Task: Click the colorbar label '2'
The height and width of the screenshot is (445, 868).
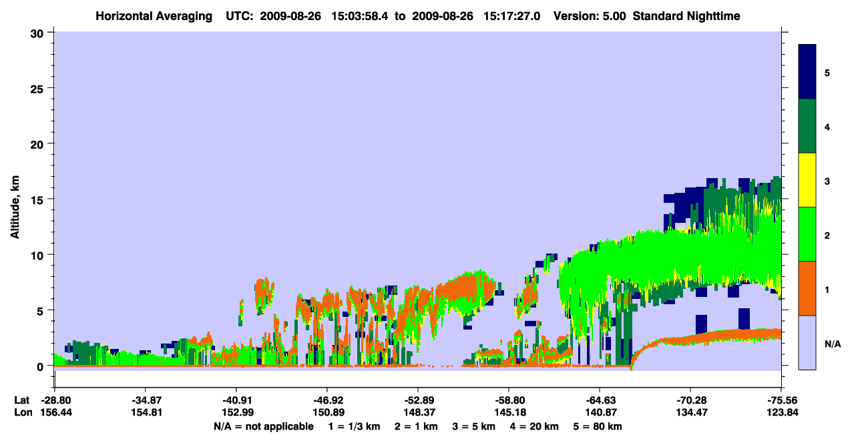Action: pos(827,234)
